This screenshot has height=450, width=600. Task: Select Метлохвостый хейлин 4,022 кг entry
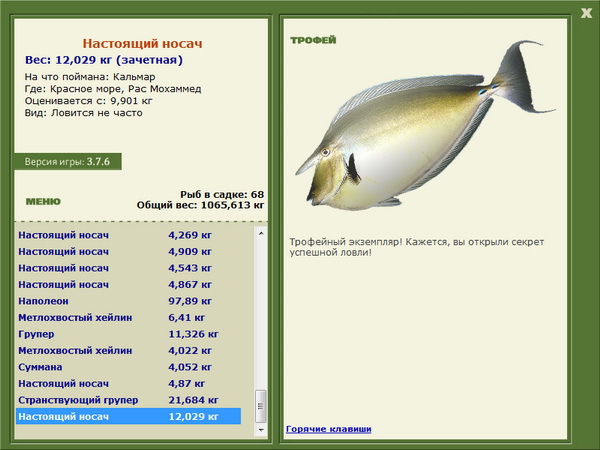tap(129, 351)
